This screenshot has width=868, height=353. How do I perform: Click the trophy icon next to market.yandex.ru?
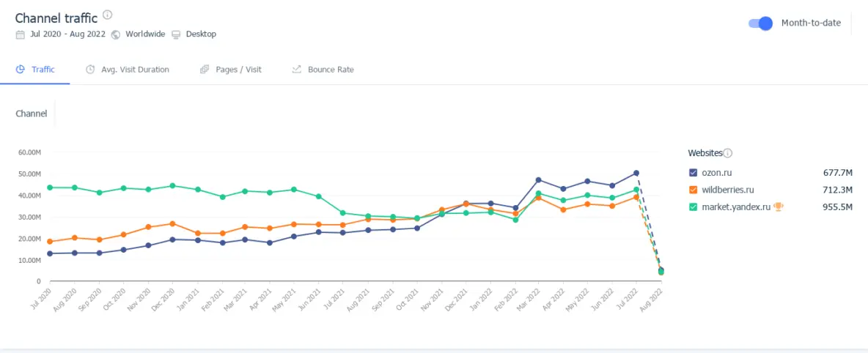tap(779, 207)
